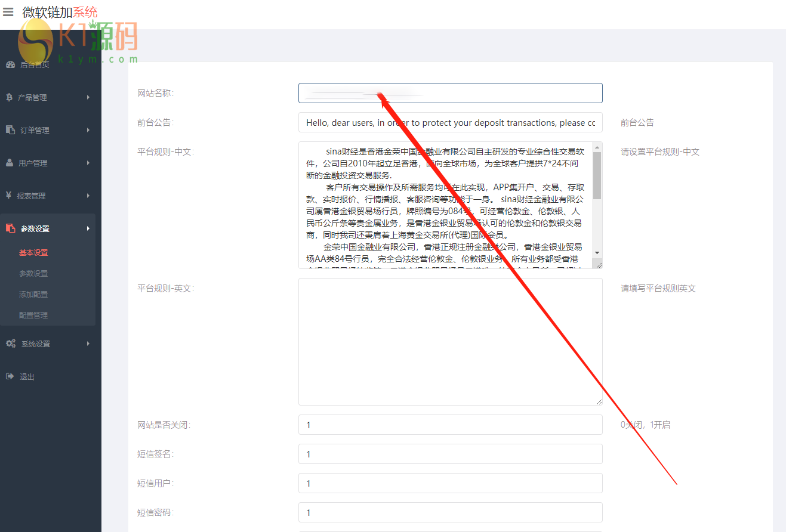Screen dimensions: 786x532
Task: Click the 网站是否关闭: field label
Action: (164, 425)
